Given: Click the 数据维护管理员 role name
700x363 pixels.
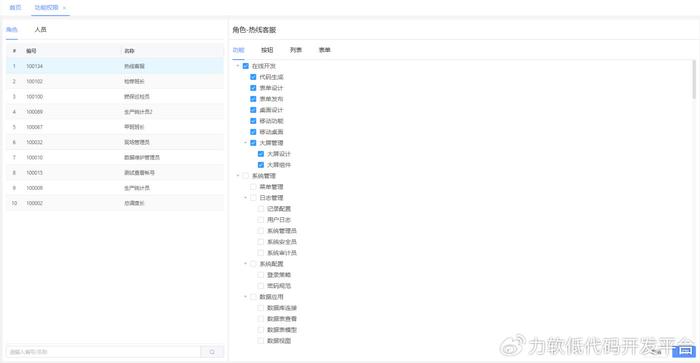Looking at the screenshot, I should click(142, 157).
